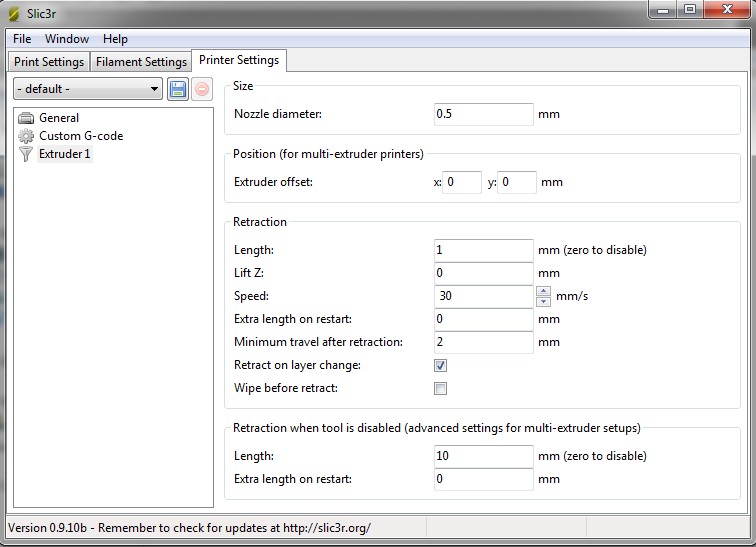Click the Slic3r app icon in title bar
The width and height of the screenshot is (756, 547).
14,14
